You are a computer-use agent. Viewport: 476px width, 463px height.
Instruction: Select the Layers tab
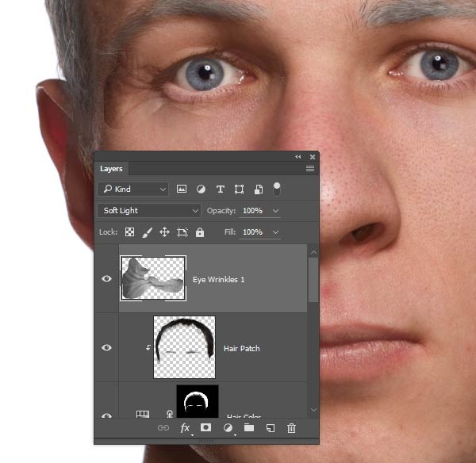click(111, 169)
